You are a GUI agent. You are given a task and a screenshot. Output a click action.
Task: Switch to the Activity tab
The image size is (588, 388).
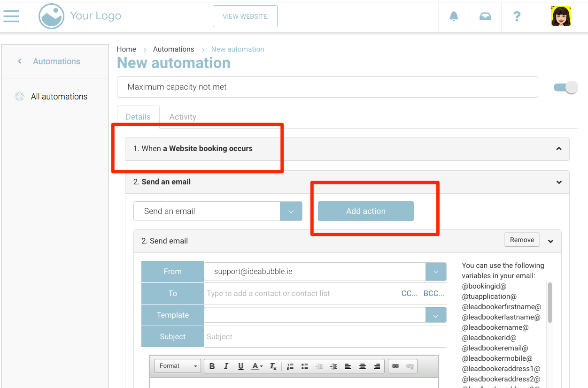(x=183, y=117)
